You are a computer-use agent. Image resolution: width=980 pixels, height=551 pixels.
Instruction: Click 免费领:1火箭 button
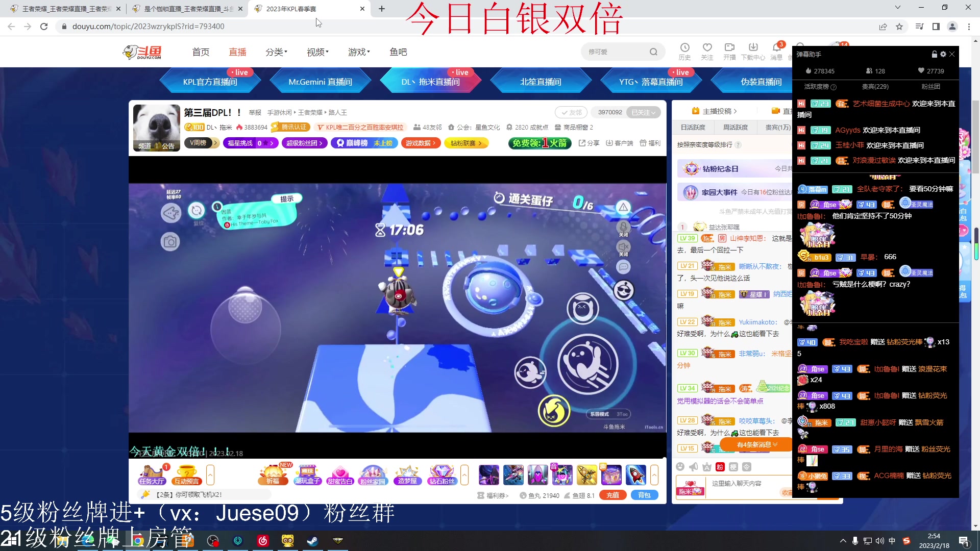pos(540,143)
